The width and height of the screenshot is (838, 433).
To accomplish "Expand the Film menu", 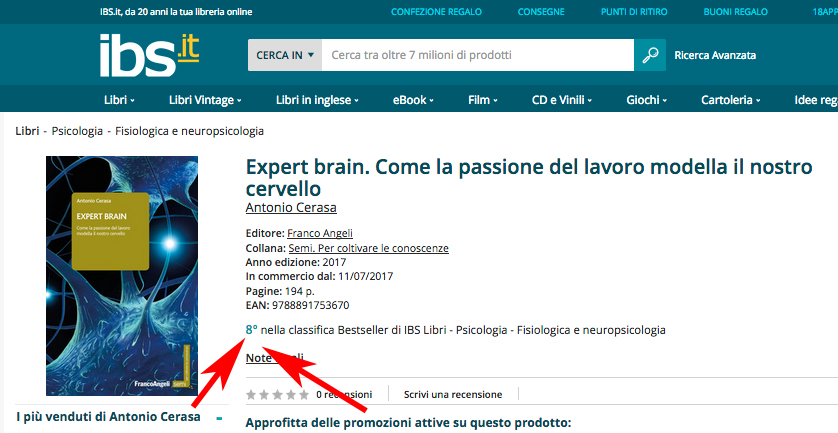I will [x=483, y=100].
